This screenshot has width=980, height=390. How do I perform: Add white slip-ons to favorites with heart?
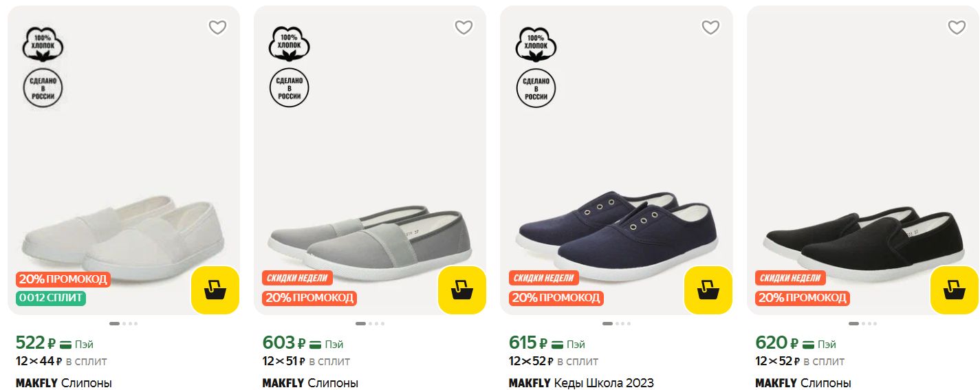[x=217, y=28]
